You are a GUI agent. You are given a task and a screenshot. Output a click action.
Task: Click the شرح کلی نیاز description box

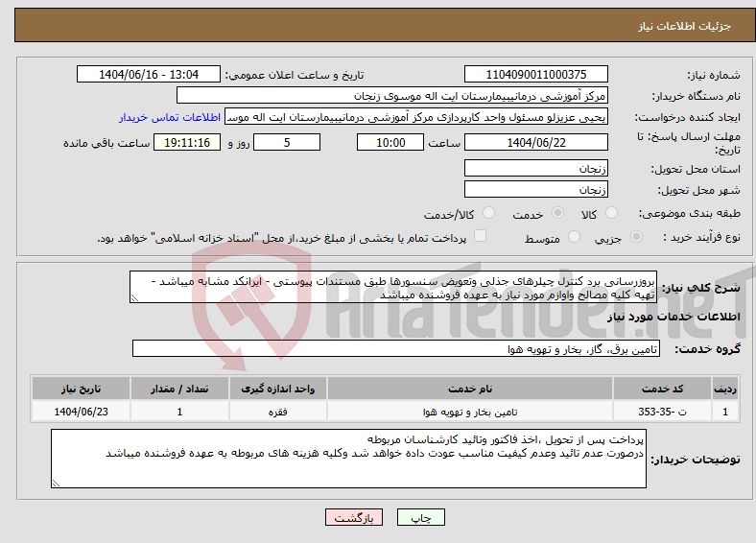click(393, 287)
